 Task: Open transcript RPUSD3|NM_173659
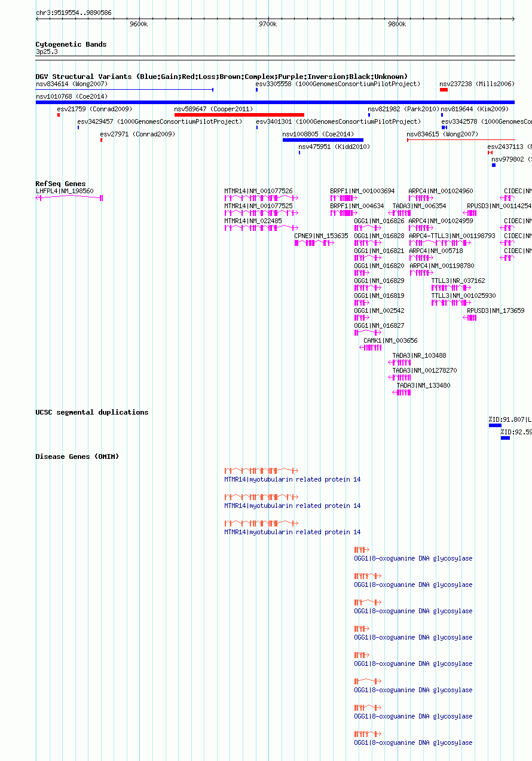coord(496,311)
